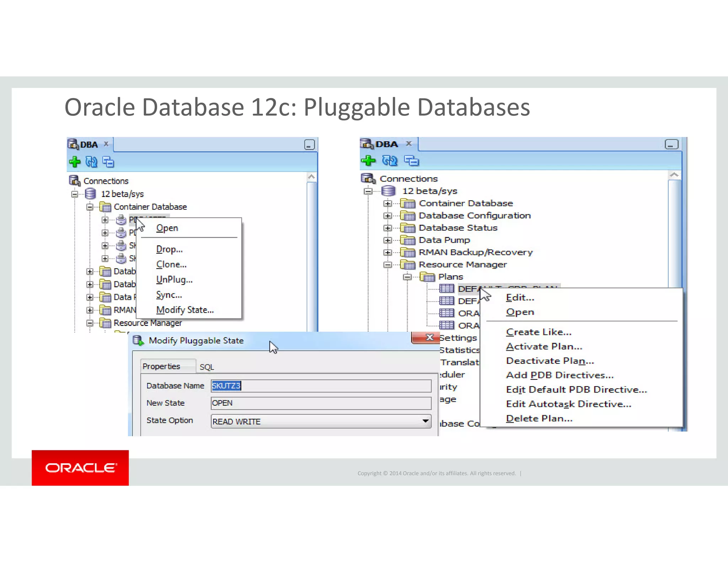Image resolution: width=728 pixels, height=562 pixels.
Task: Click Connections icon in left DBA tree
Action: coord(74,180)
